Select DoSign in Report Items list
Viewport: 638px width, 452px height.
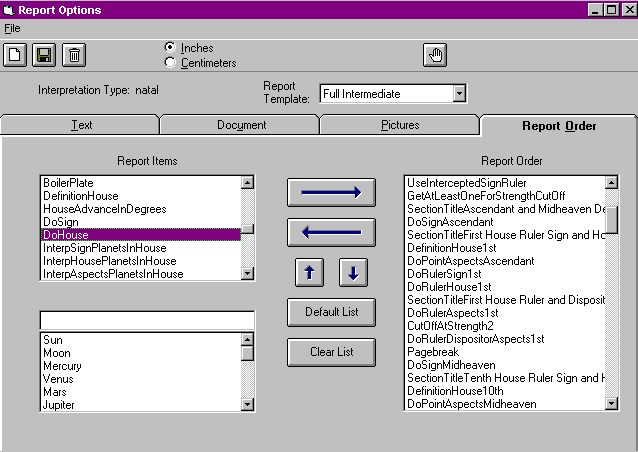pos(61,222)
